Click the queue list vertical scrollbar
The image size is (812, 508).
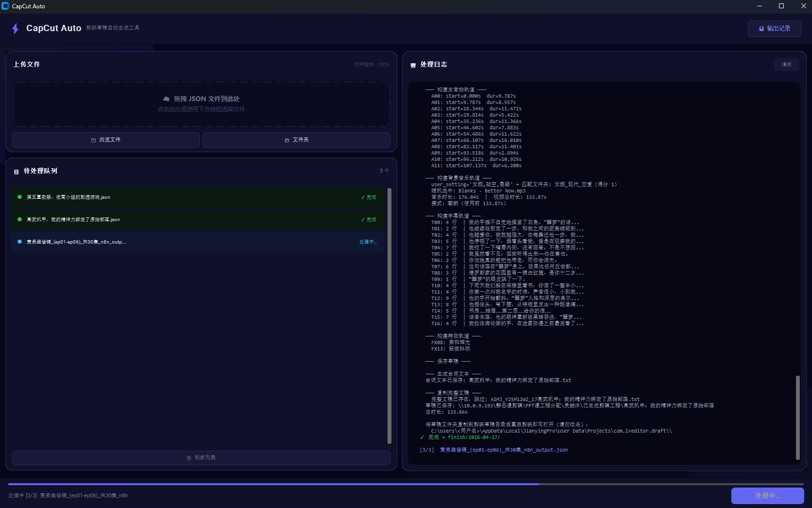(389, 316)
